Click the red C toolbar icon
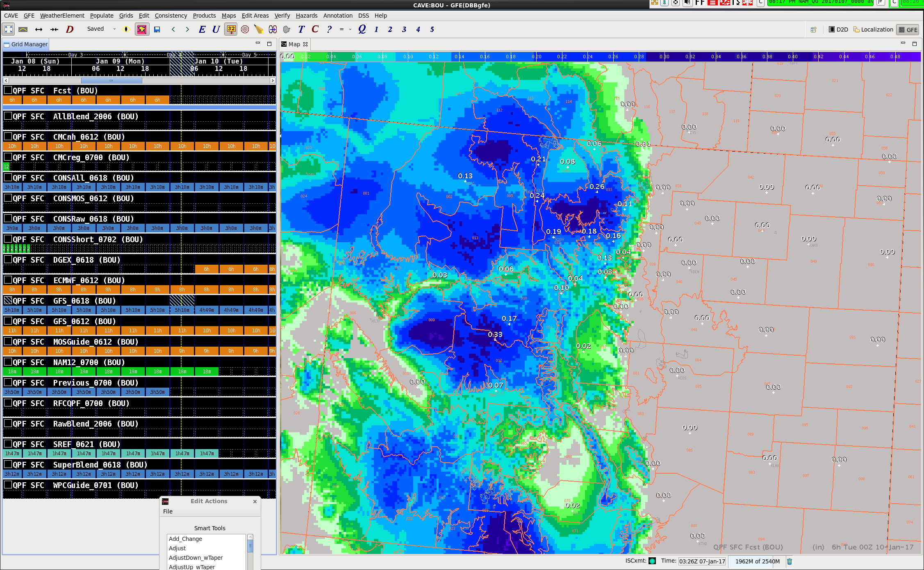 (315, 29)
